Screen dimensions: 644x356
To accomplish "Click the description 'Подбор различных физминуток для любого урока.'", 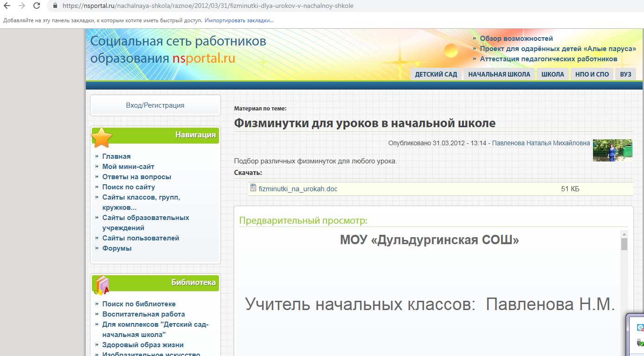I will point(316,162).
